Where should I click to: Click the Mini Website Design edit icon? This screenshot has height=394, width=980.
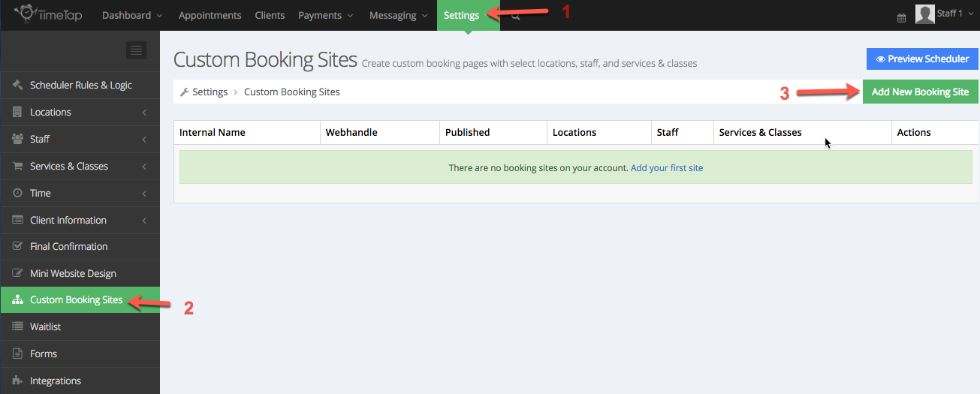17,273
